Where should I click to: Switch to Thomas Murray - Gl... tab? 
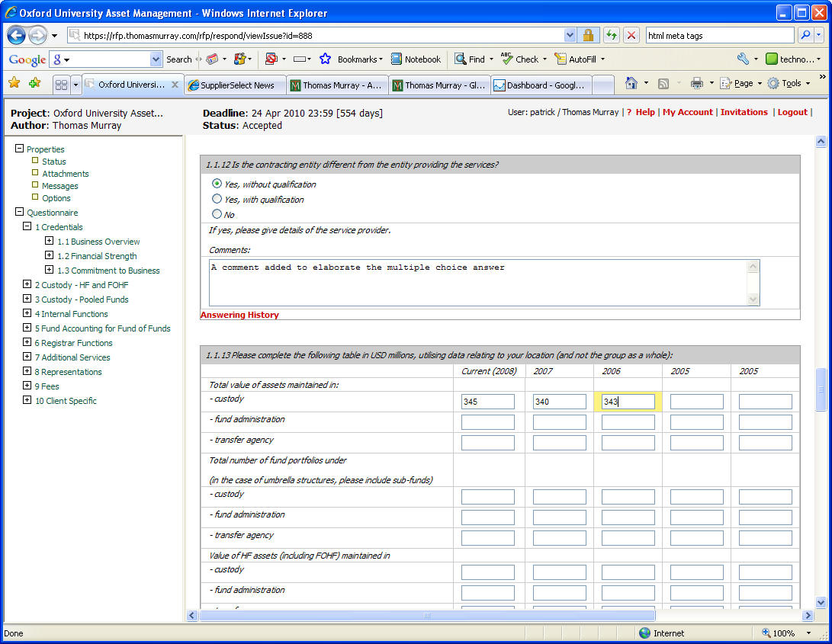440,85
